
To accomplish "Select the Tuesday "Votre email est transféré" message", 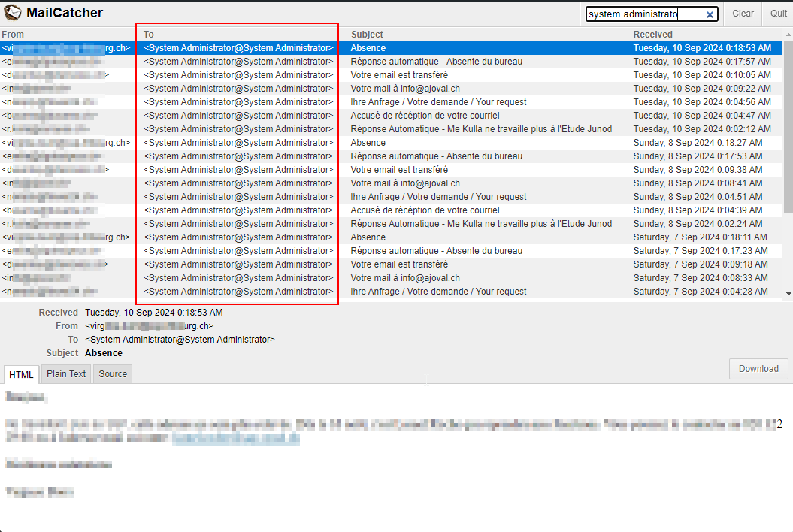I will point(399,75).
